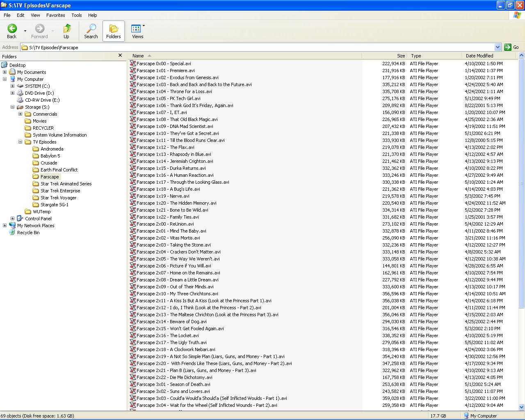Click the Back toolbar button
This screenshot has width=525, height=420.
(x=12, y=31)
